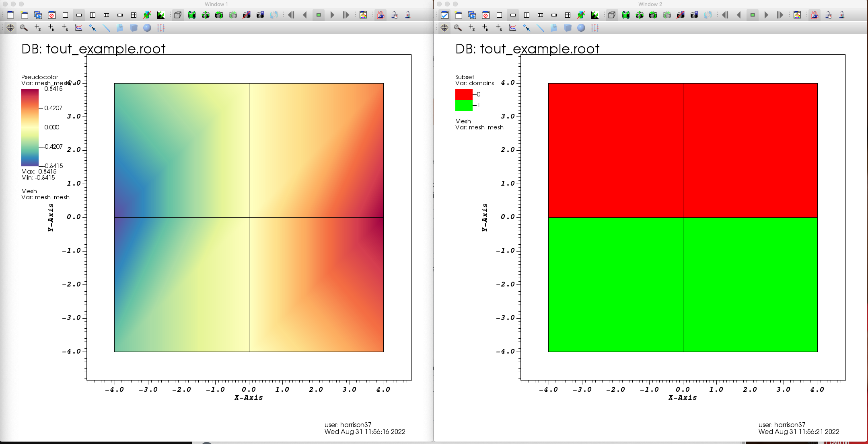
Task: Select the Sphere tool in Window 2 toolbar
Action: click(x=581, y=28)
